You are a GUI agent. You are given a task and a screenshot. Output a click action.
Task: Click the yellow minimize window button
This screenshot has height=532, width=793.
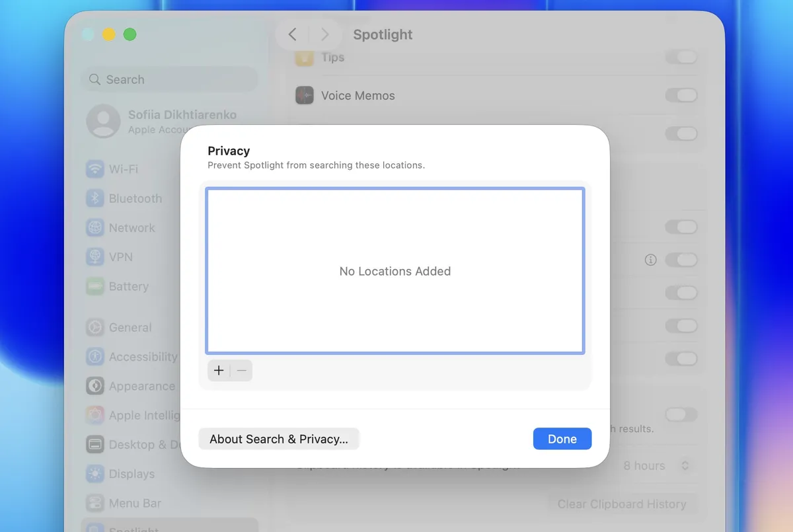(109, 34)
